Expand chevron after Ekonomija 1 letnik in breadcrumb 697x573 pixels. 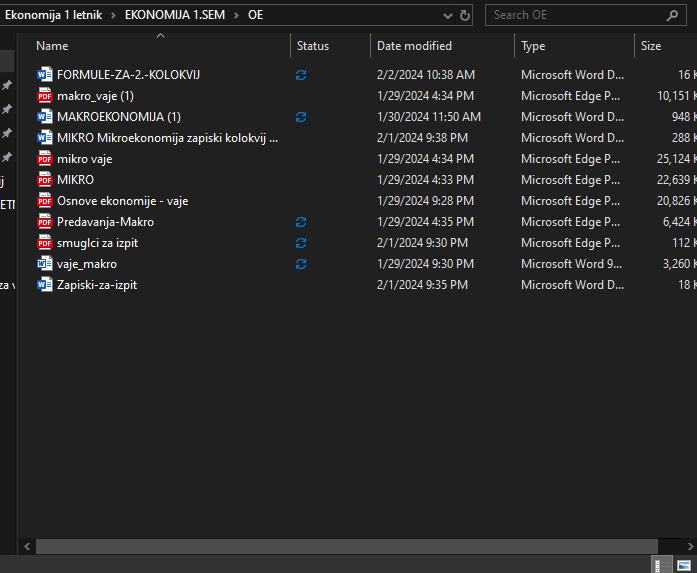[114, 15]
